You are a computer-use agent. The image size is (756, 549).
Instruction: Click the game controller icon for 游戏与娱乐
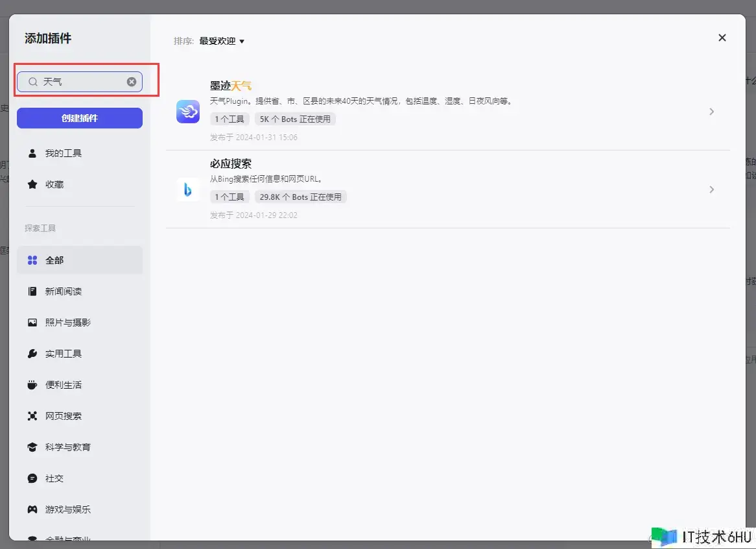click(x=32, y=509)
